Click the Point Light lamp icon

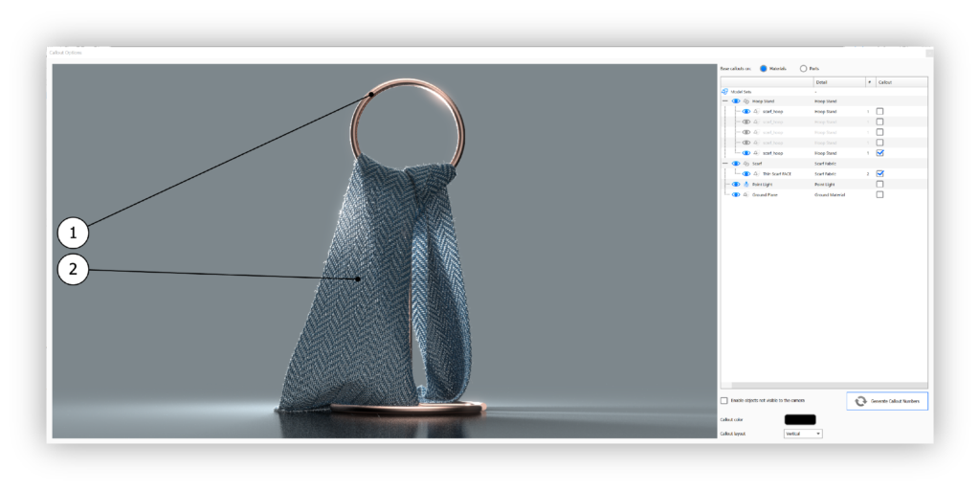(746, 184)
